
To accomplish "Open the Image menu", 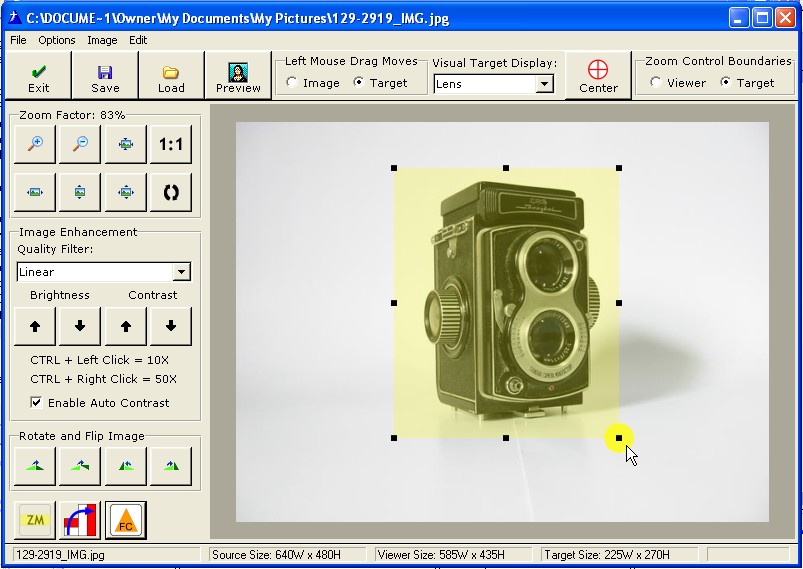I will coord(102,40).
